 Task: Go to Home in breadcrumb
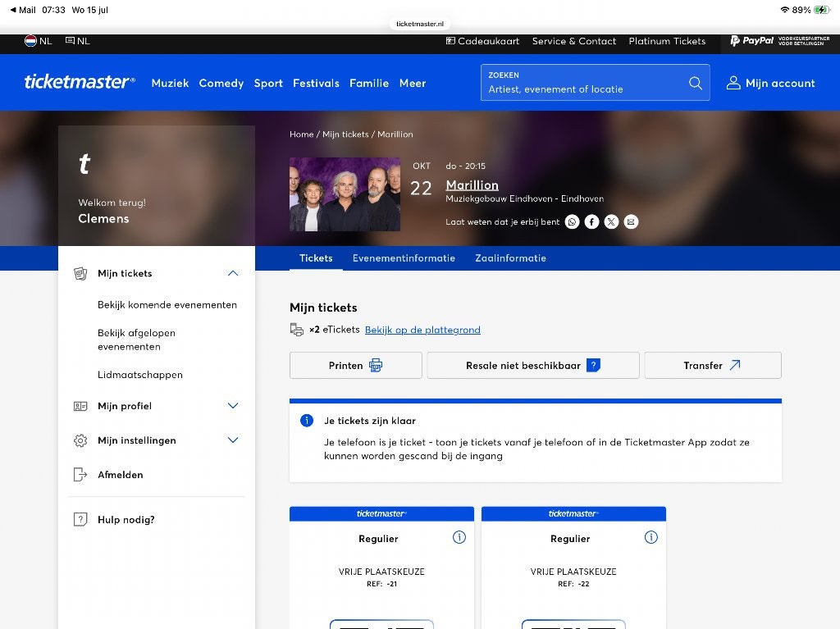(302, 134)
